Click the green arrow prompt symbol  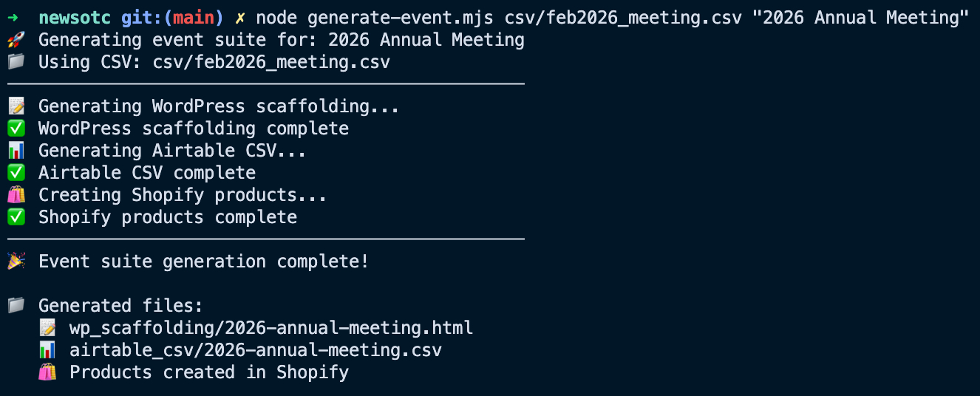pyautogui.click(x=13, y=18)
